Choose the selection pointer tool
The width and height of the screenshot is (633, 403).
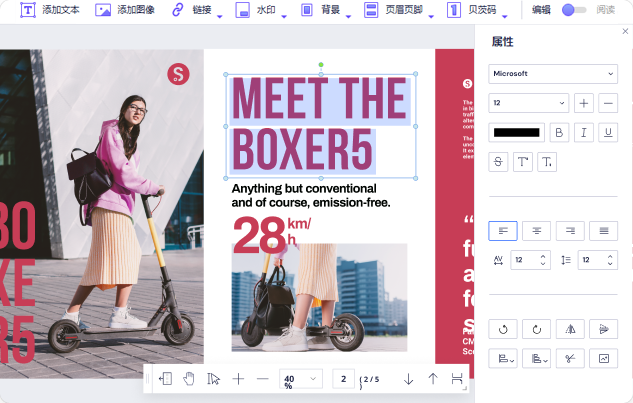click(213, 379)
